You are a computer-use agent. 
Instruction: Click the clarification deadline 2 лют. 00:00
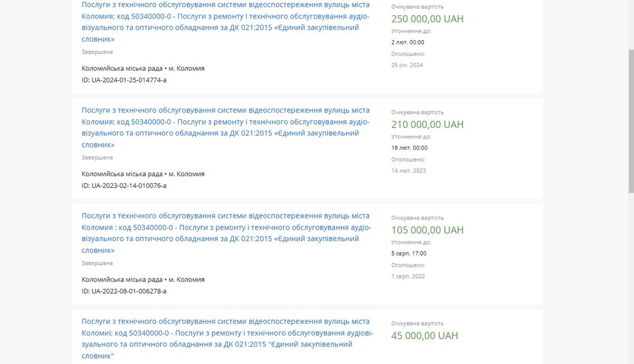click(407, 42)
